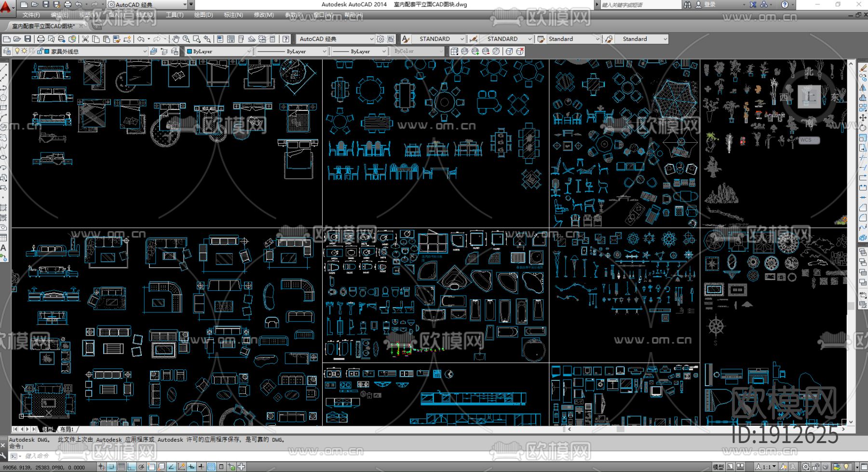
Task: Open Workspace Settings gear next to AutoCAD 经典
Action: tap(380, 39)
